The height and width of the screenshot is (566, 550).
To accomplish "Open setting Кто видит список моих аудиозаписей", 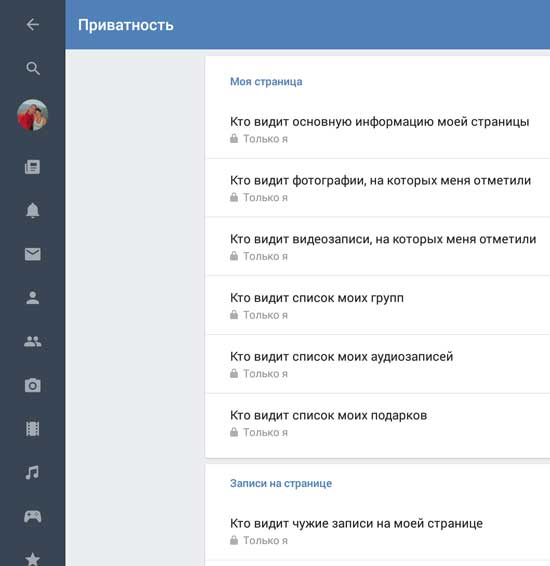I will click(377, 365).
